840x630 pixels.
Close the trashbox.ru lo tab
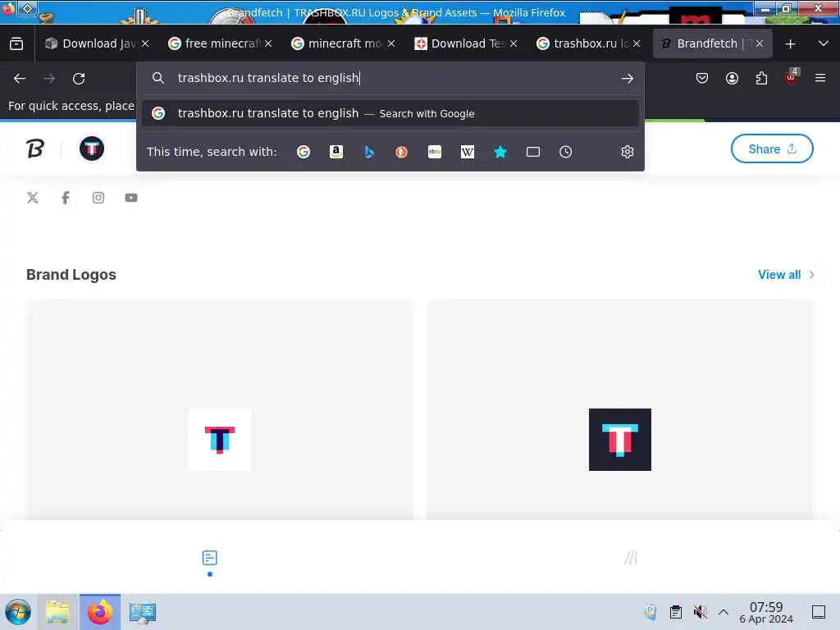(x=637, y=44)
